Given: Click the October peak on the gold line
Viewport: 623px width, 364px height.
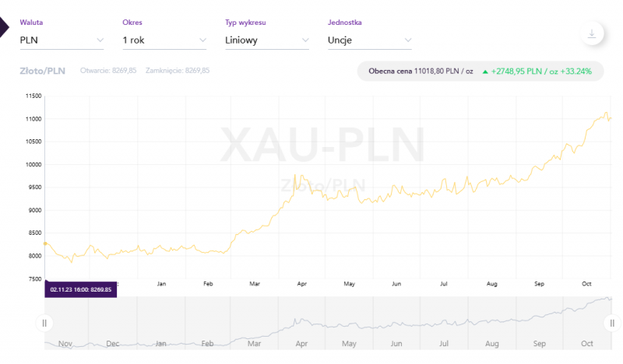Looking at the screenshot, I should coord(606,113).
